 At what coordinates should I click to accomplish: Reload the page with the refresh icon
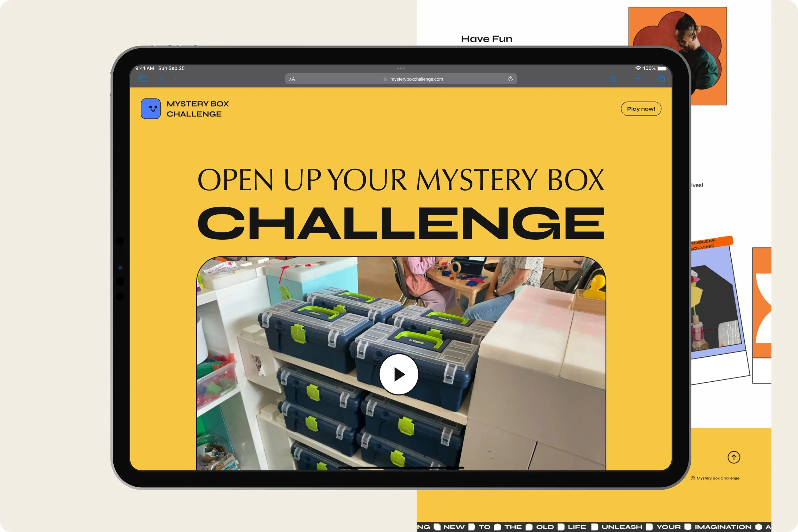(510, 79)
